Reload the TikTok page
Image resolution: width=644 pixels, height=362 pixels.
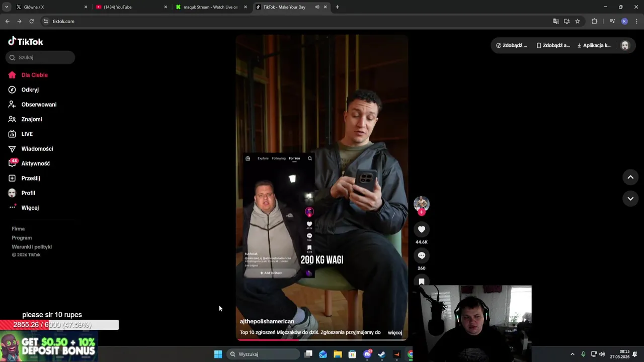[x=31, y=21]
